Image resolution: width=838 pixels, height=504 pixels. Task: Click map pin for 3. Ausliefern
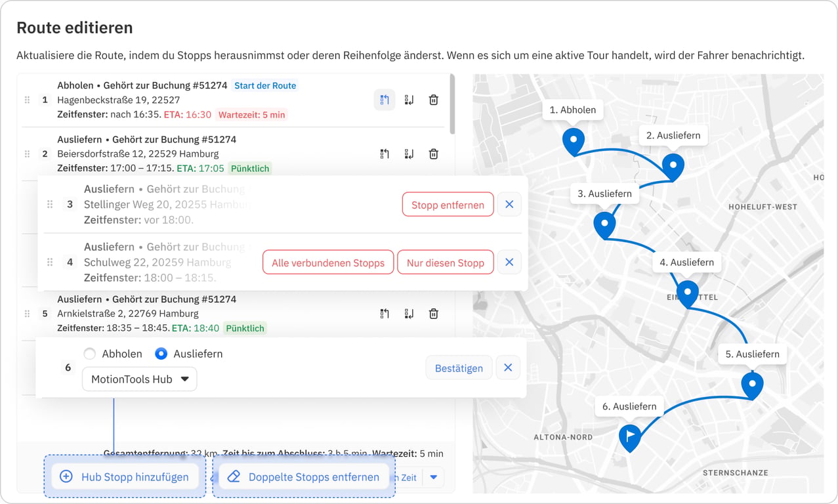[x=604, y=225]
